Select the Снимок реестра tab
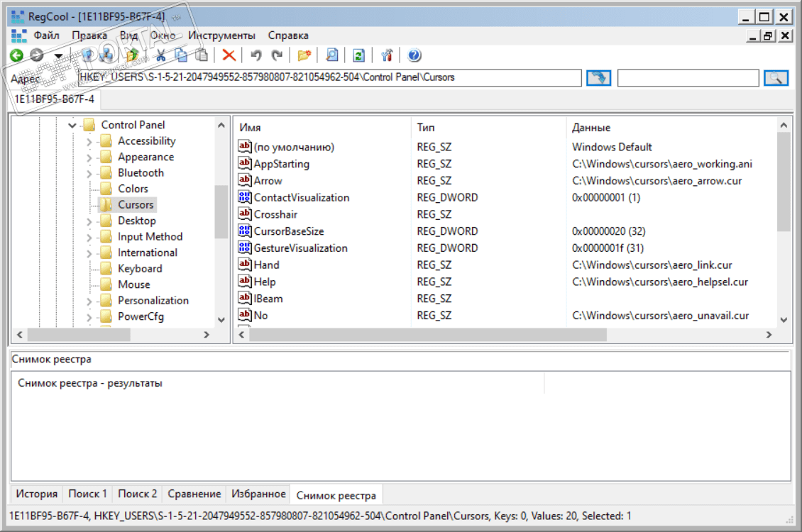 click(336, 494)
